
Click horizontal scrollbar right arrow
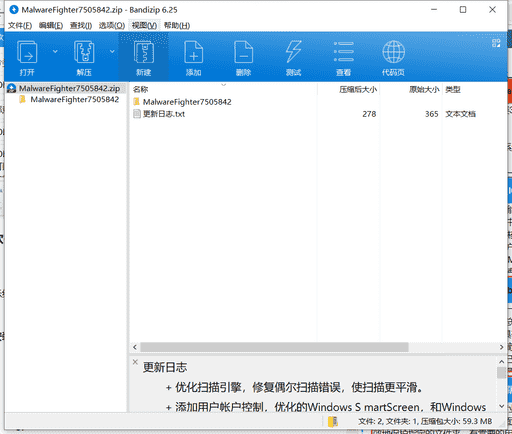coord(501,347)
